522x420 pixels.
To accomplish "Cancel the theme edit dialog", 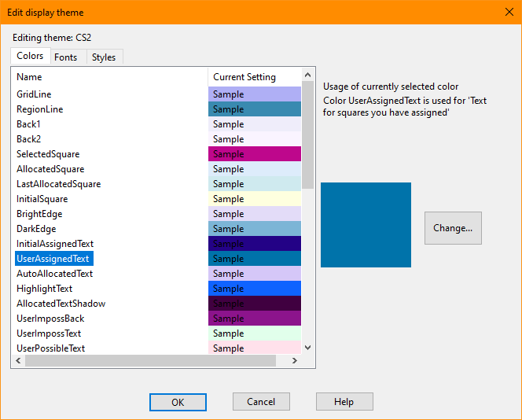I will (261, 402).
